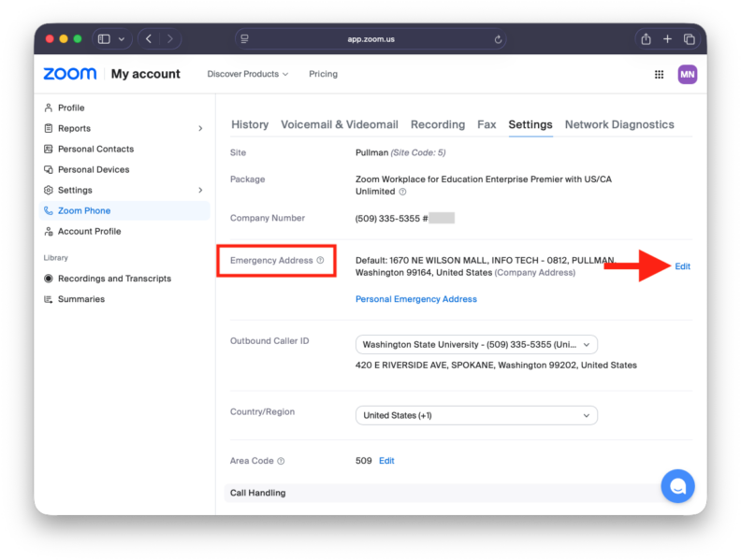Viewport: 741px width, 560px height.
Task: Switch to the Fax tab
Action: click(x=487, y=124)
